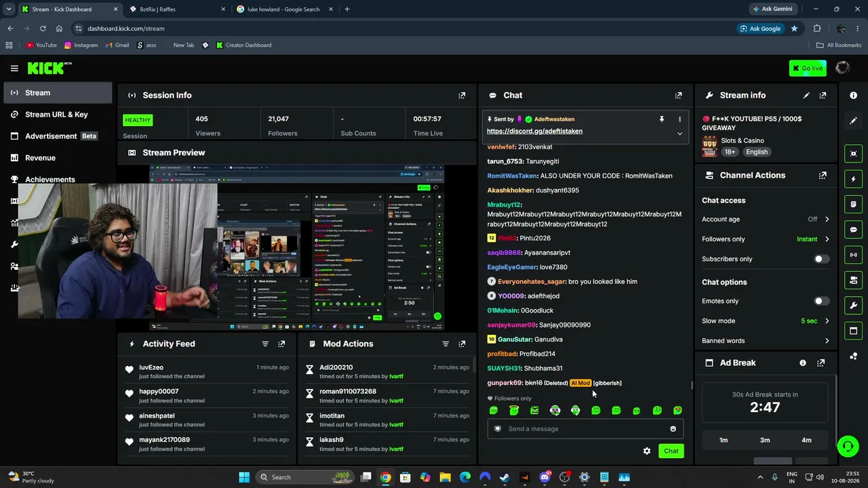Open Slow mode interval options
The image size is (868, 488).
click(766, 321)
